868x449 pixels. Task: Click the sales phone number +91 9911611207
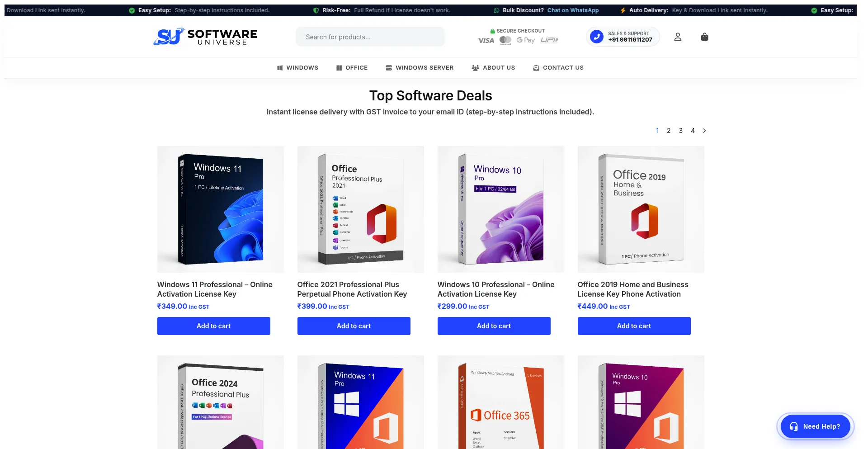(x=630, y=40)
